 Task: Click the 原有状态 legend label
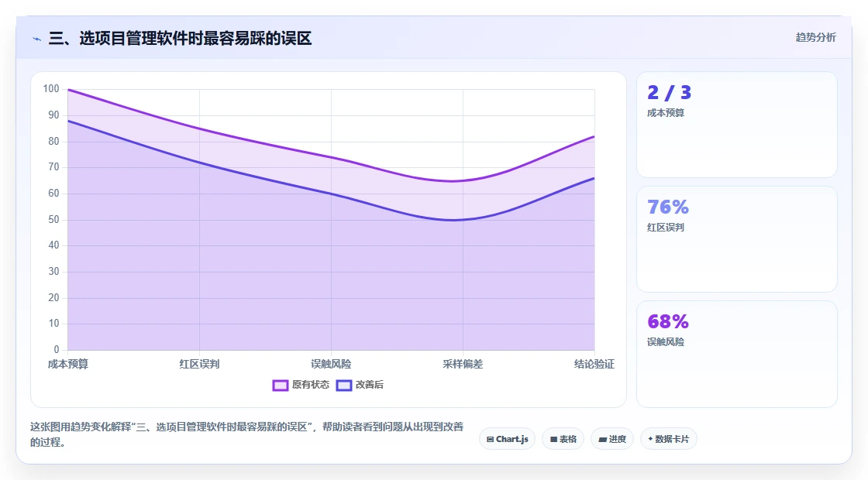pos(311,384)
